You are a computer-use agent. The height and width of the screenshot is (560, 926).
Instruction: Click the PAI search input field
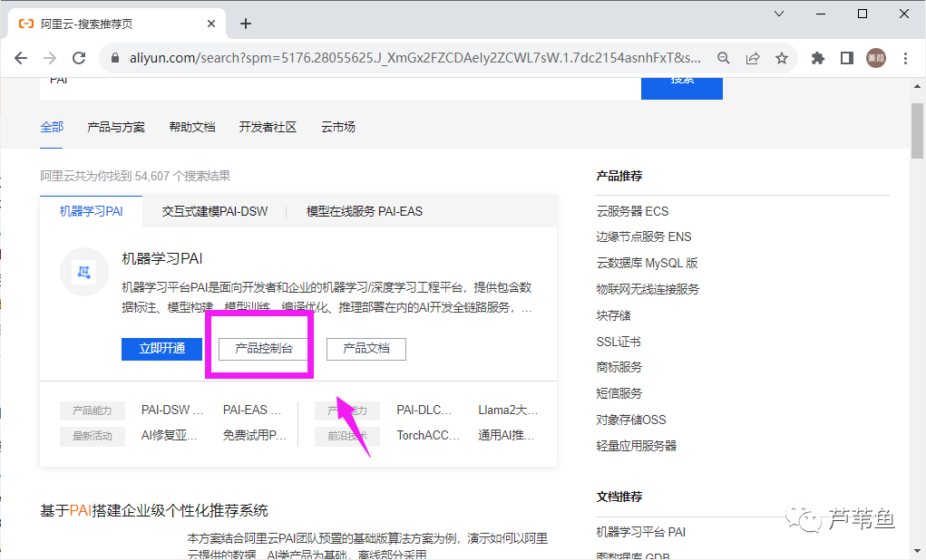click(x=341, y=87)
